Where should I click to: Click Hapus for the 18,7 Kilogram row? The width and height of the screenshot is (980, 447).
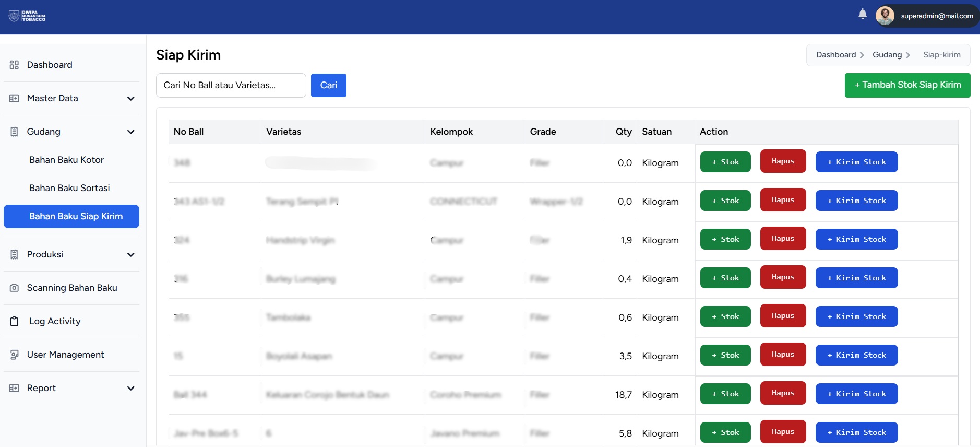[x=783, y=393]
